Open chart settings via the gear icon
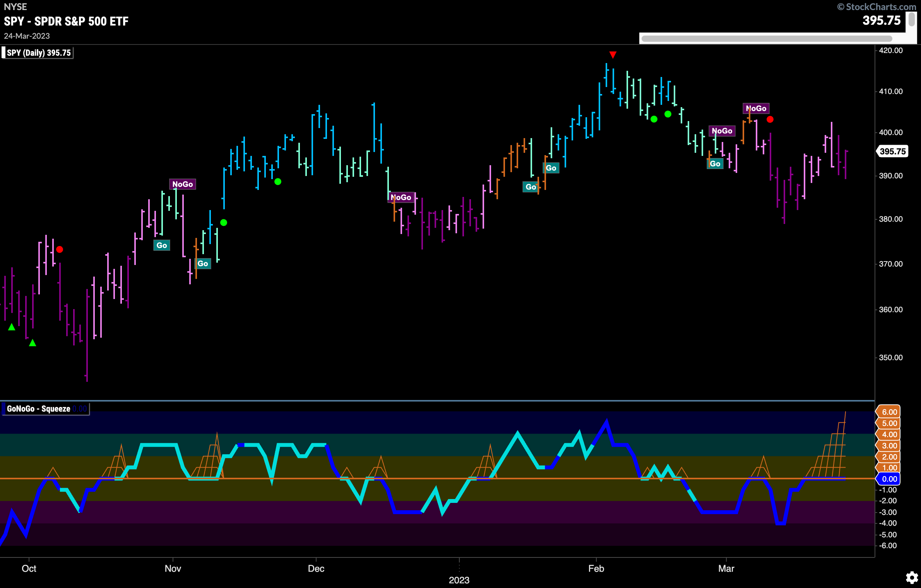This screenshot has width=921, height=588. tap(912, 578)
